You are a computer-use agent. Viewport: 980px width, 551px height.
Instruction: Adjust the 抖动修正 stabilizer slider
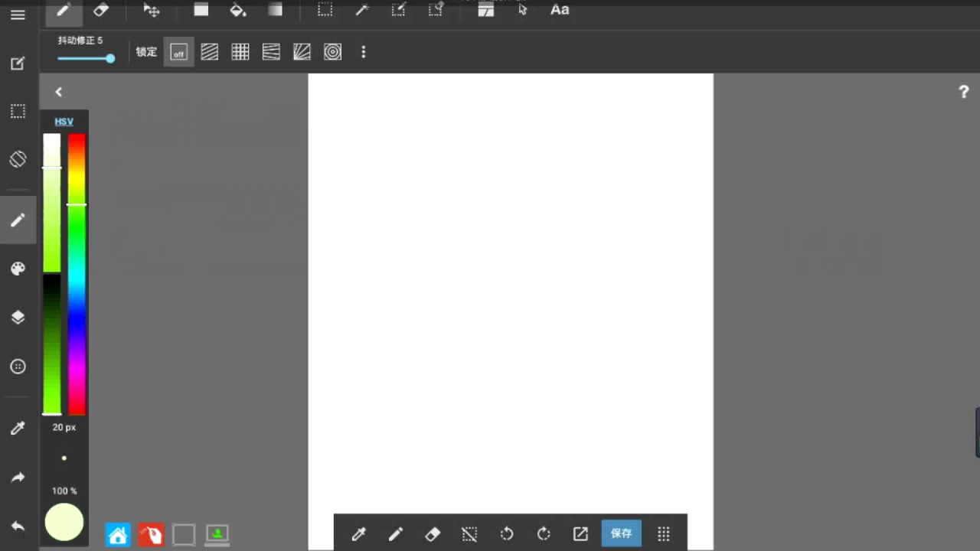click(x=86, y=58)
